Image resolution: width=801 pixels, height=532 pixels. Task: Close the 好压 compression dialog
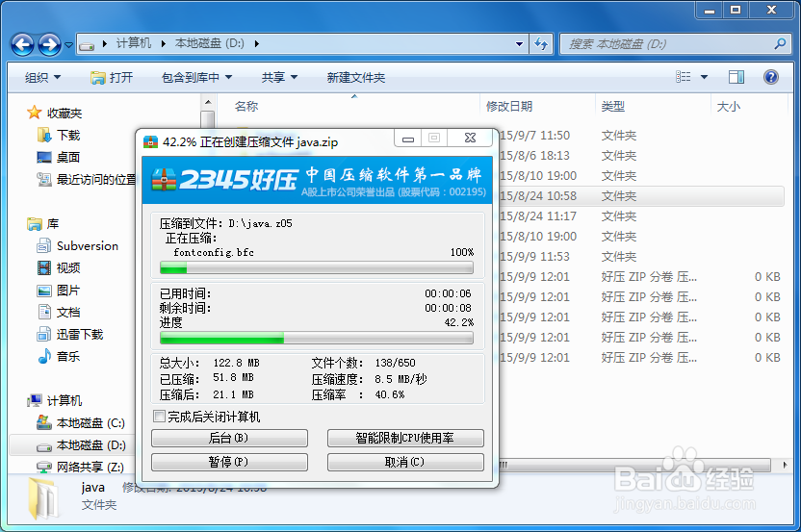(470, 138)
